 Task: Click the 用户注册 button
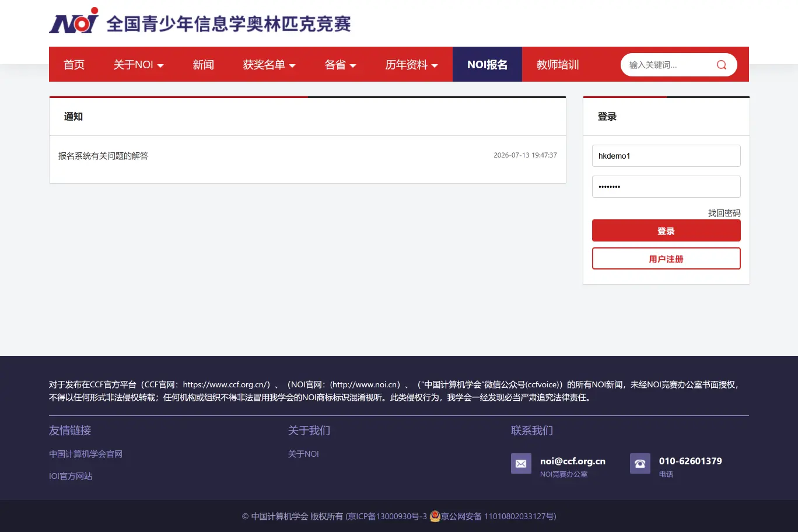(x=666, y=258)
